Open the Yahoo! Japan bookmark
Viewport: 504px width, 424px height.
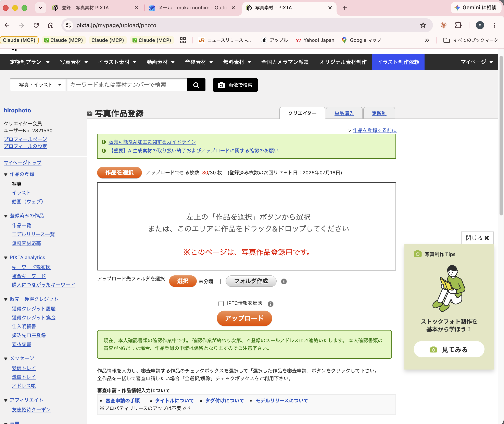point(314,40)
